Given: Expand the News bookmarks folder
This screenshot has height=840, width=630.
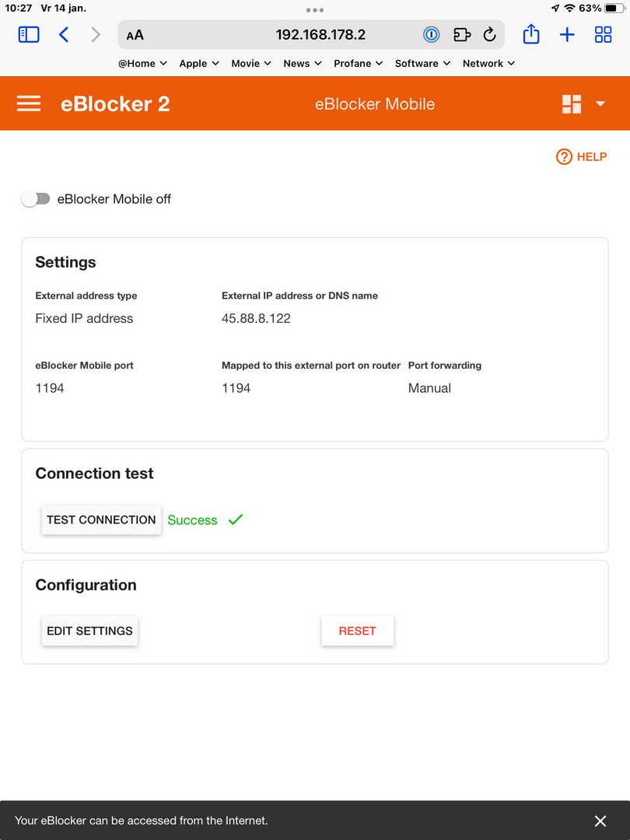Looking at the screenshot, I should point(303,63).
